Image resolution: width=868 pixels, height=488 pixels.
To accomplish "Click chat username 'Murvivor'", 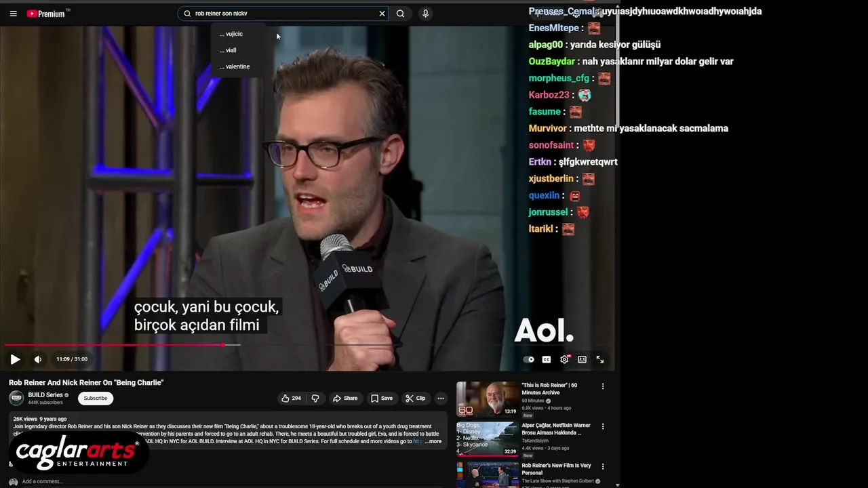I will (x=547, y=128).
